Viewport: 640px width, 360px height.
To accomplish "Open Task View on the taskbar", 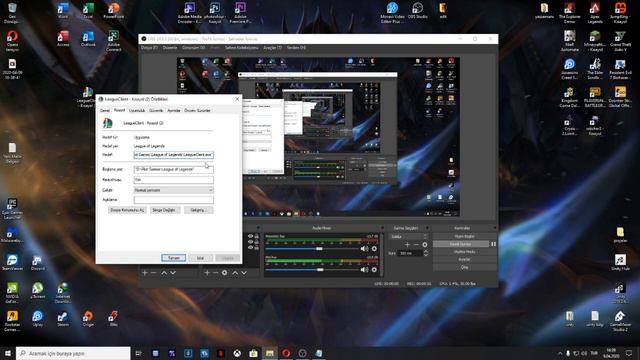I will [138, 353].
